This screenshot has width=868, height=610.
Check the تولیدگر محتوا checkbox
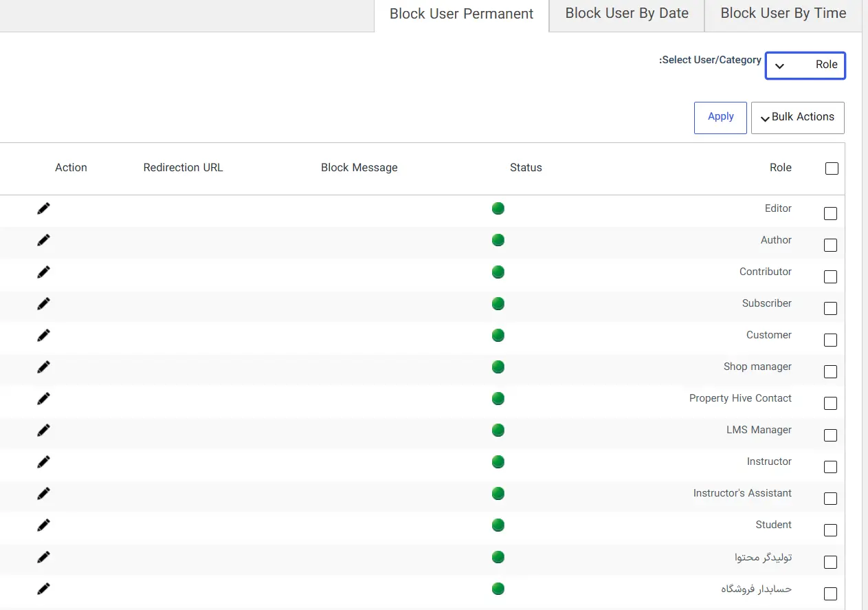[x=830, y=562]
